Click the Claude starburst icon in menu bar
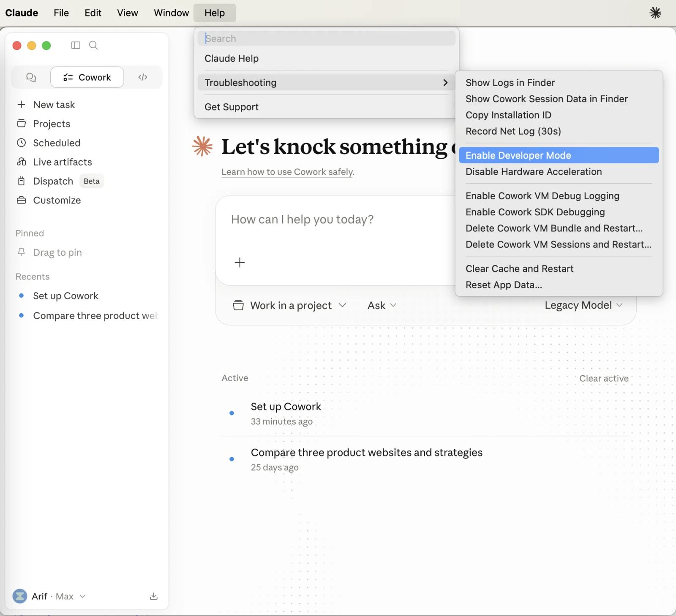This screenshot has width=676, height=616. [x=655, y=13]
